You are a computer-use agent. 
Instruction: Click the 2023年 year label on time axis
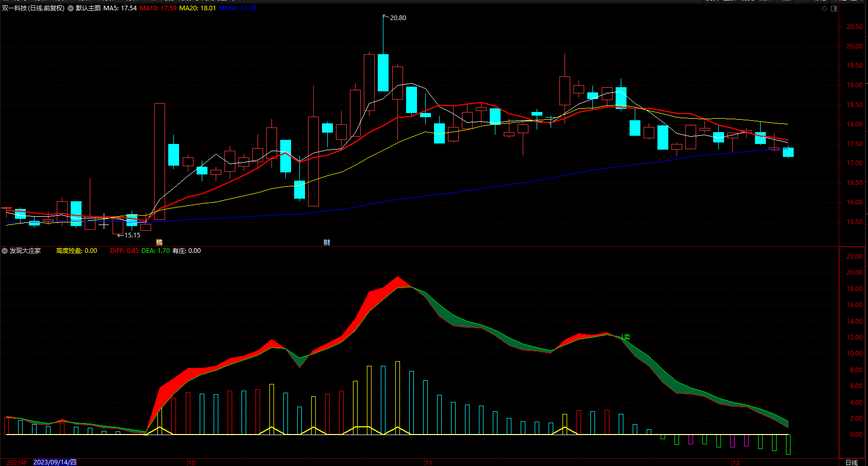tap(17, 462)
